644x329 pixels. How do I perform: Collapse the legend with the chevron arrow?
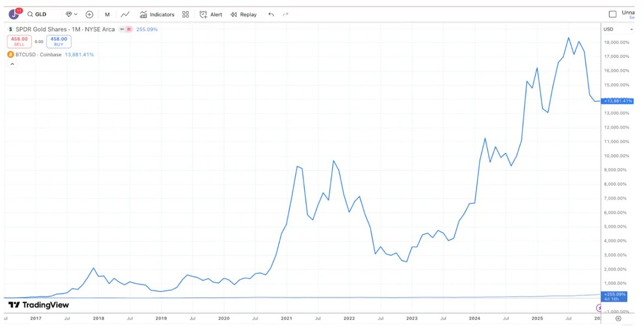click(12, 63)
